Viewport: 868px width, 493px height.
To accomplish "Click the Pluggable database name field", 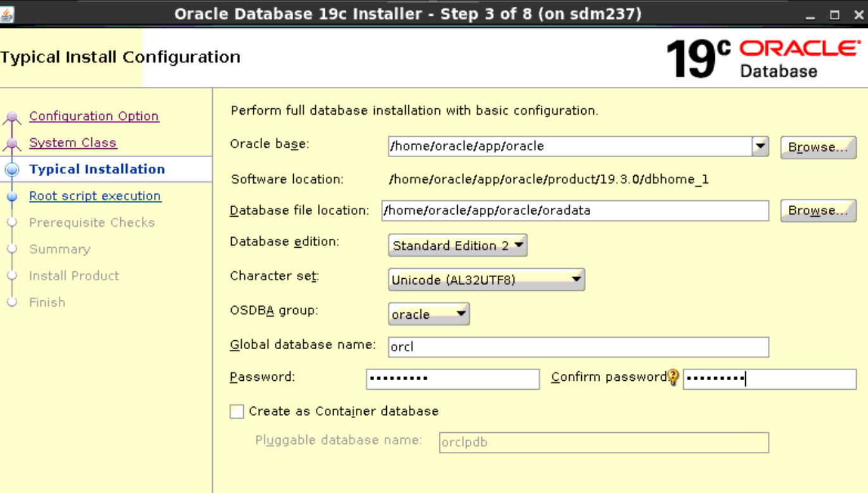I will 604,442.
